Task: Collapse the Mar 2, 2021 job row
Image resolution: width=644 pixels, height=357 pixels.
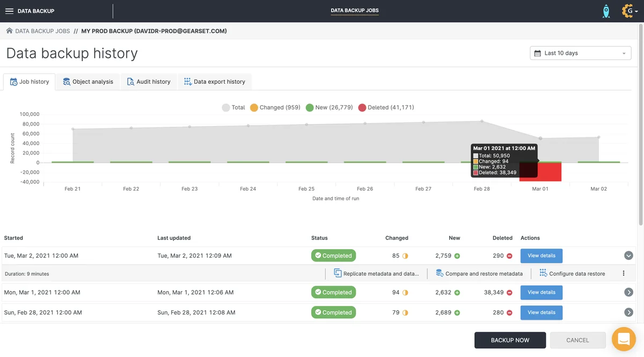Action: [629, 256]
